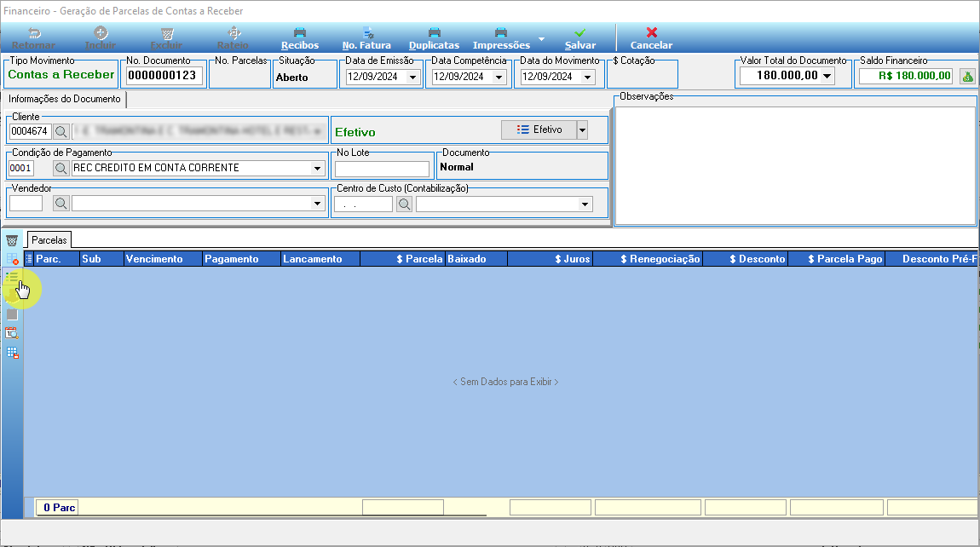Click the red Cancelar X icon
Screen dimensions: 980x547
(652, 32)
